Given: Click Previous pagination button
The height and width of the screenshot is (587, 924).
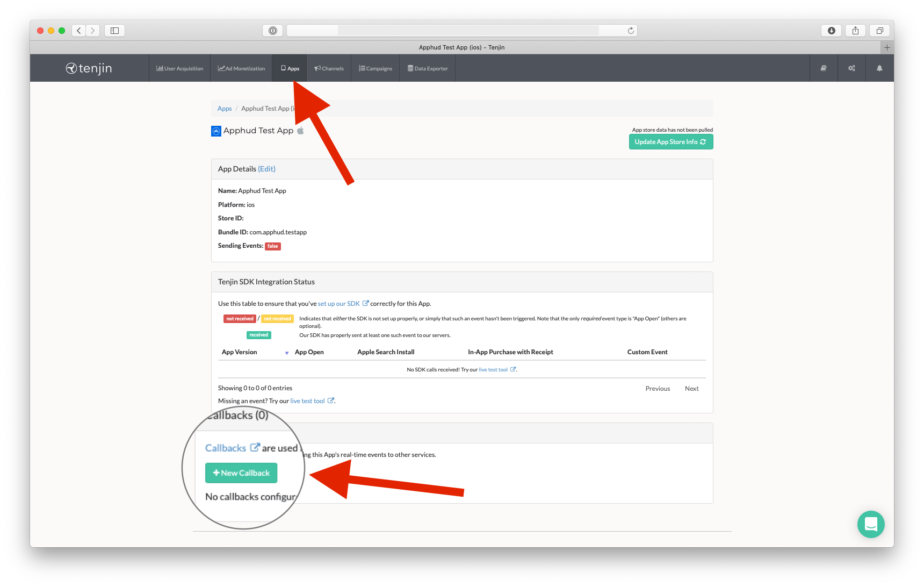Looking at the screenshot, I should tap(658, 389).
